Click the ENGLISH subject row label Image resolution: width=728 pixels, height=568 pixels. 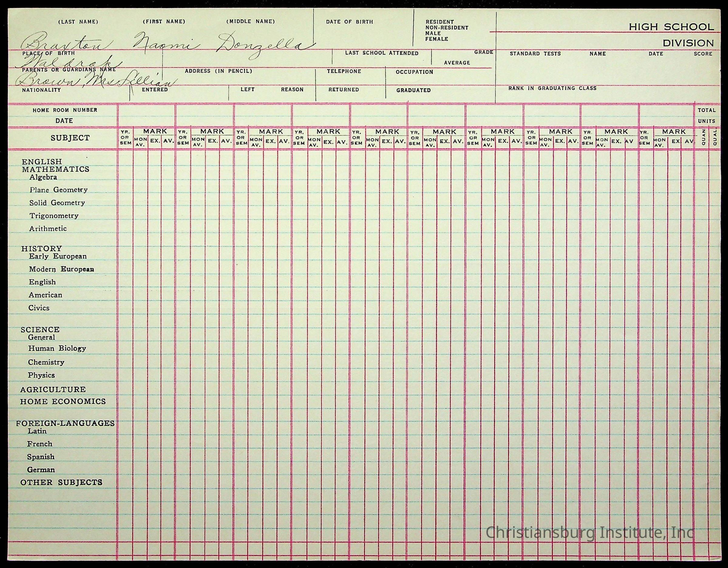(x=42, y=162)
